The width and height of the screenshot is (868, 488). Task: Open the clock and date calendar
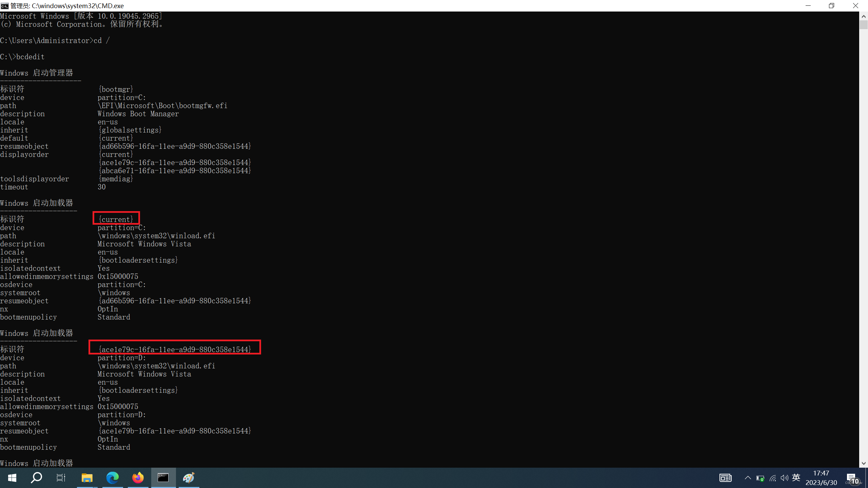click(x=821, y=478)
